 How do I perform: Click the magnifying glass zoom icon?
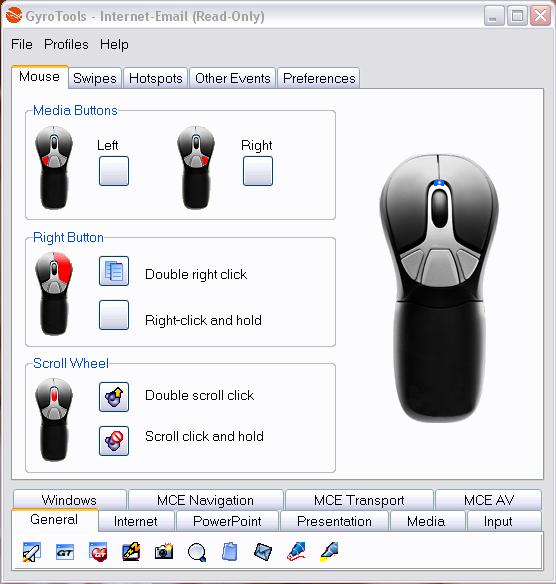click(x=197, y=552)
